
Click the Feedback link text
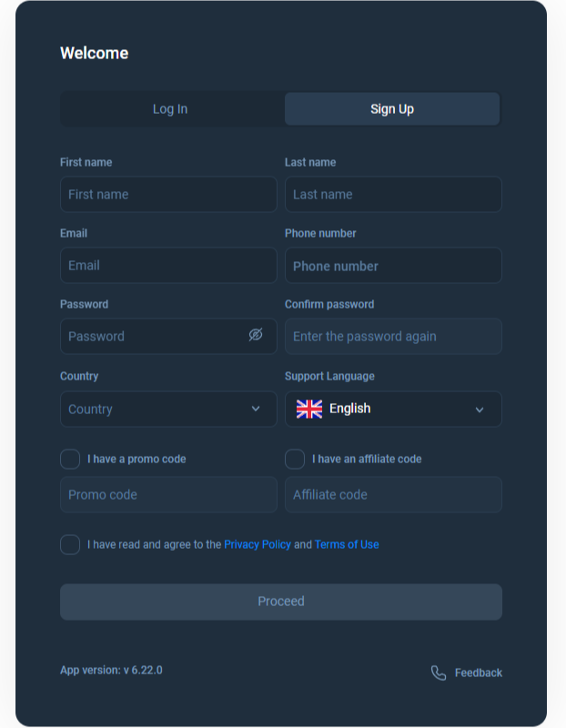(x=479, y=672)
